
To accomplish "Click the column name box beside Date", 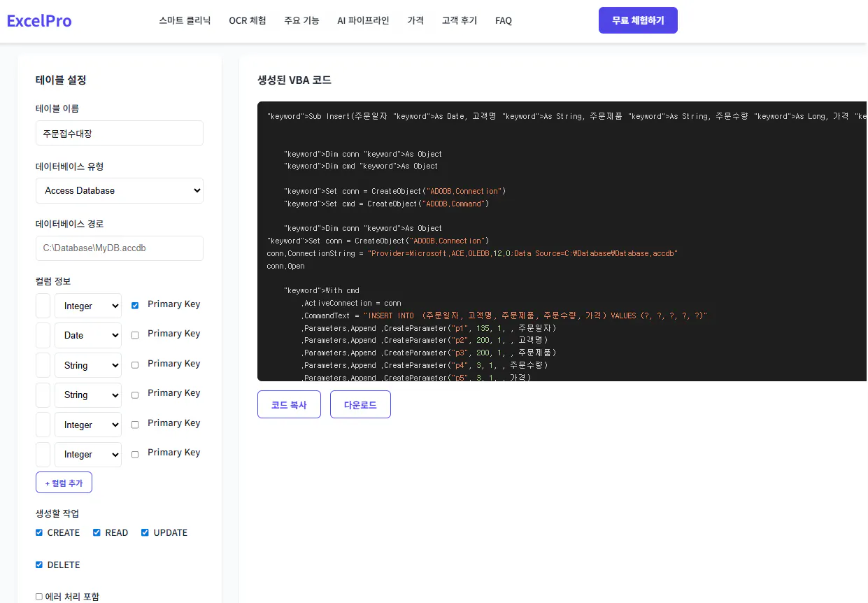I will coord(43,335).
